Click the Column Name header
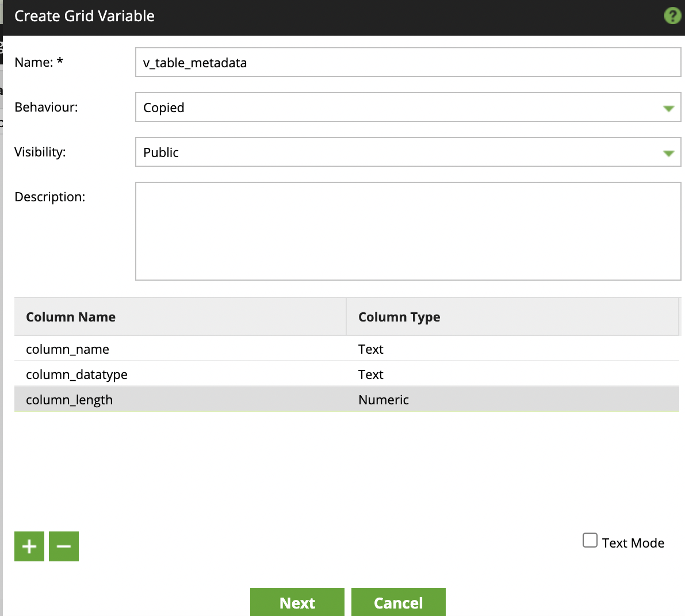Screen dimensions: 685x616 tap(180, 317)
